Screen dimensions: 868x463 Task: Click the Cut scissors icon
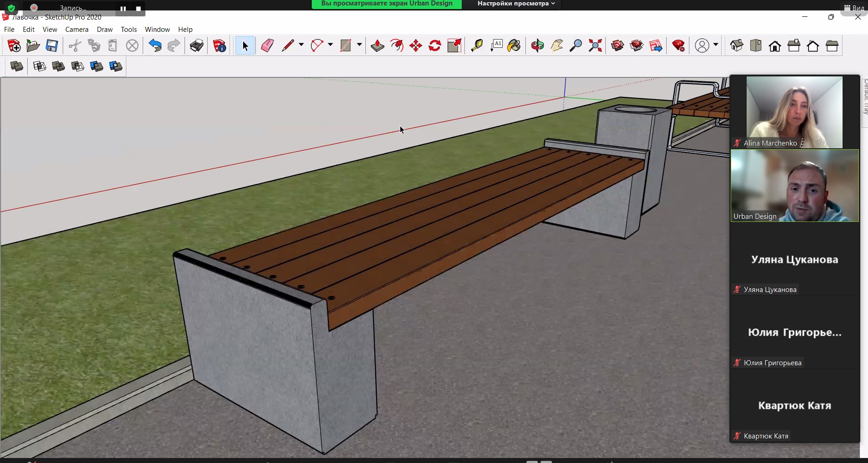pos(75,45)
